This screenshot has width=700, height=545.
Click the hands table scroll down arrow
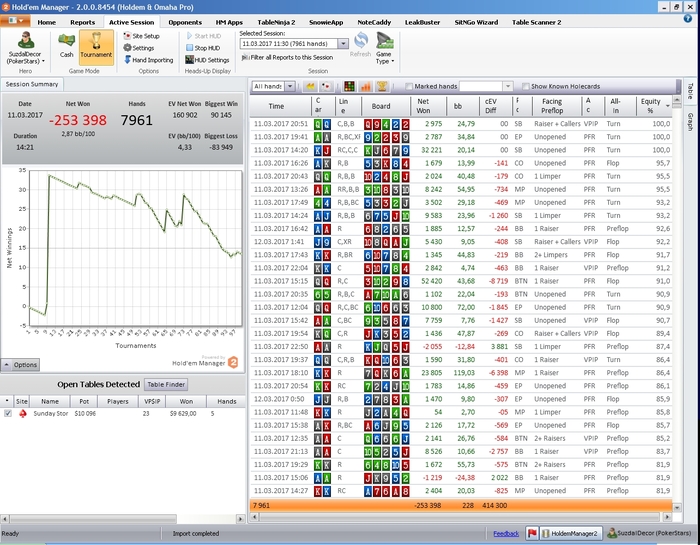click(677, 507)
